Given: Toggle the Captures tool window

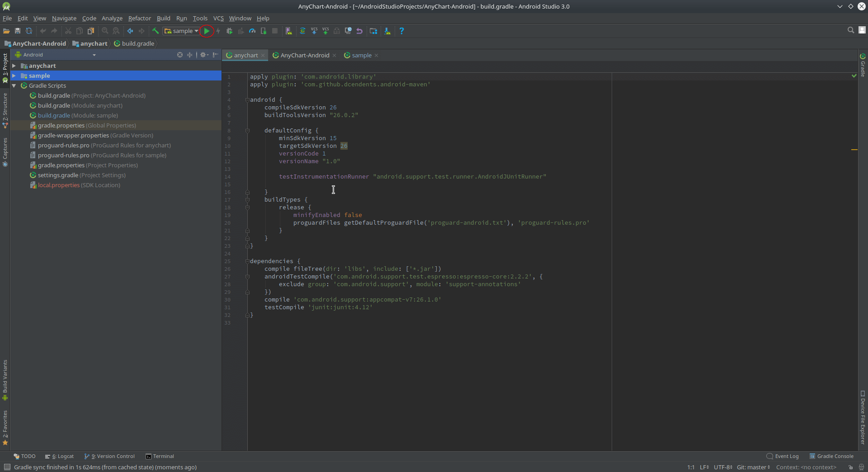Looking at the screenshot, I should (5, 152).
